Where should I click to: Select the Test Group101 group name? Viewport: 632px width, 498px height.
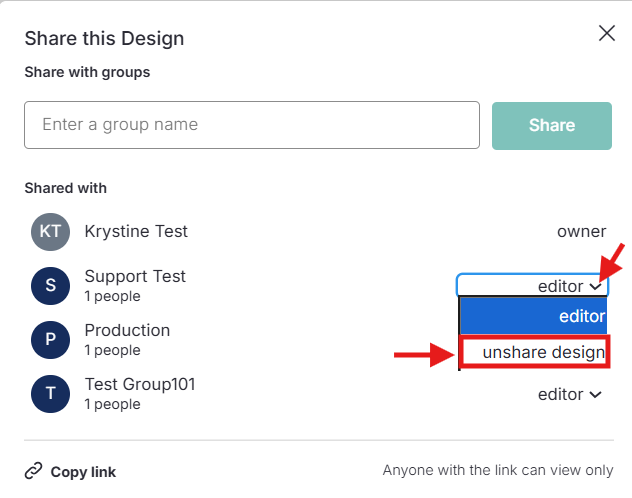[140, 384]
